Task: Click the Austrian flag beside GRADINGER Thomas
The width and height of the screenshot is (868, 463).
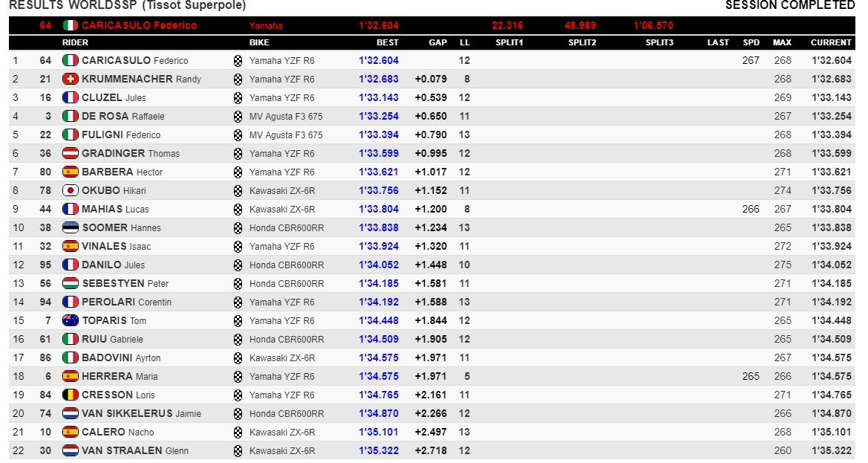Action: 71,153
